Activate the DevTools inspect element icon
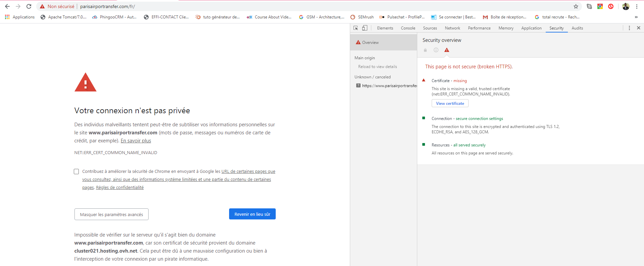This screenshot has height=266, width=644. point(356,28)
